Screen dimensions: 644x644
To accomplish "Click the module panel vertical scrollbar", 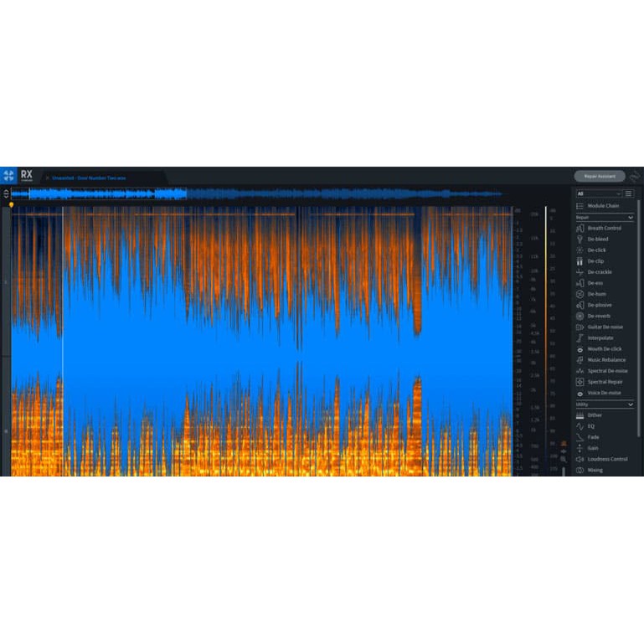I will point(638,318).
